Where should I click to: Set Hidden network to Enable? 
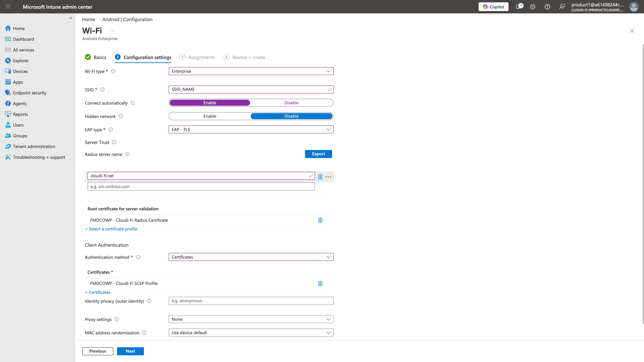(x=210, y=116)
